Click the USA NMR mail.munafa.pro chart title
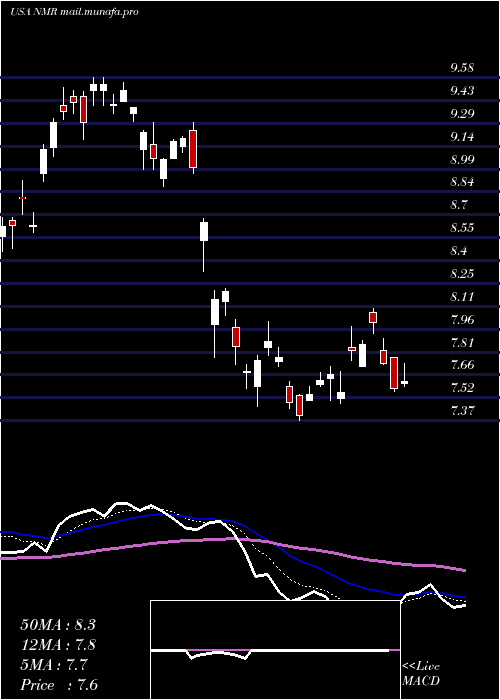 click(x=74, y=12)
